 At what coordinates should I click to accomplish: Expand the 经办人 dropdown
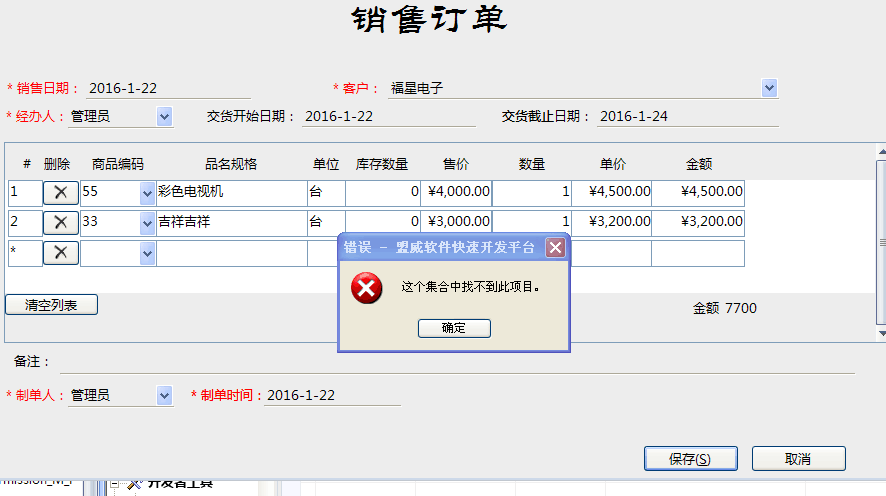pyautogui.click(x=165, y=117)
